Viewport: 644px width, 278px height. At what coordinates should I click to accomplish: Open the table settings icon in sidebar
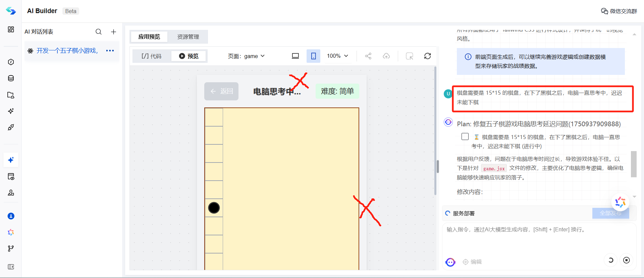11,177
